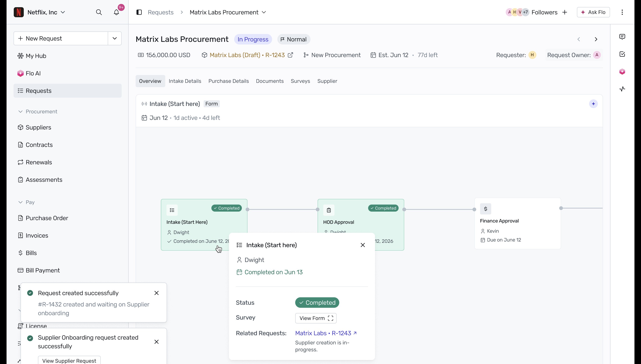Expand the Netflix, Inc workspace dropdown
641x364 pixels.
63,12
